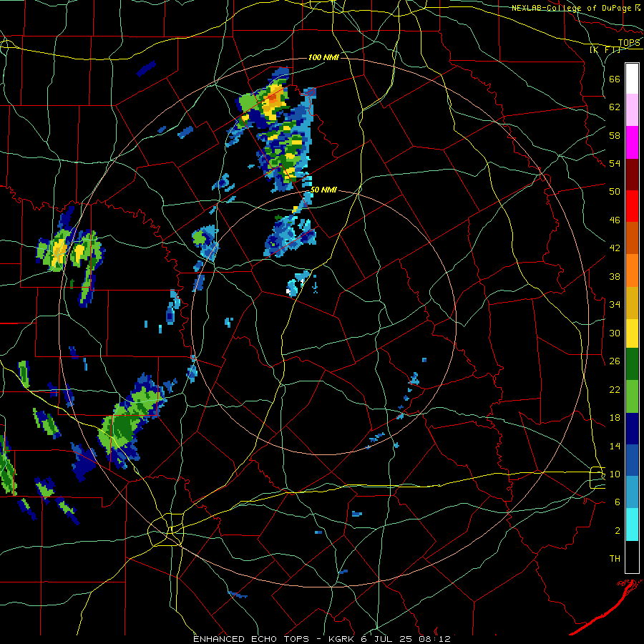Click the light pink legend swatch
This screenshot has width=644, height=644.
[632, 110]
